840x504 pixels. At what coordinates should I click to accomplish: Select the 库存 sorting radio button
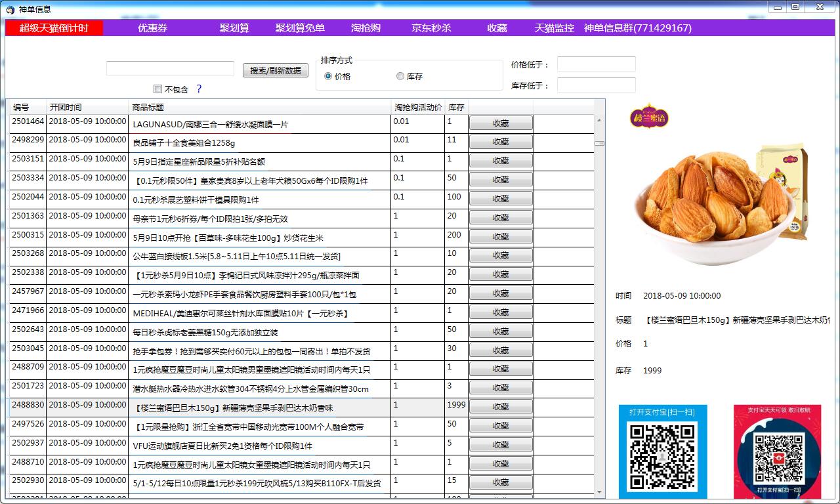(x=400, y=75)
